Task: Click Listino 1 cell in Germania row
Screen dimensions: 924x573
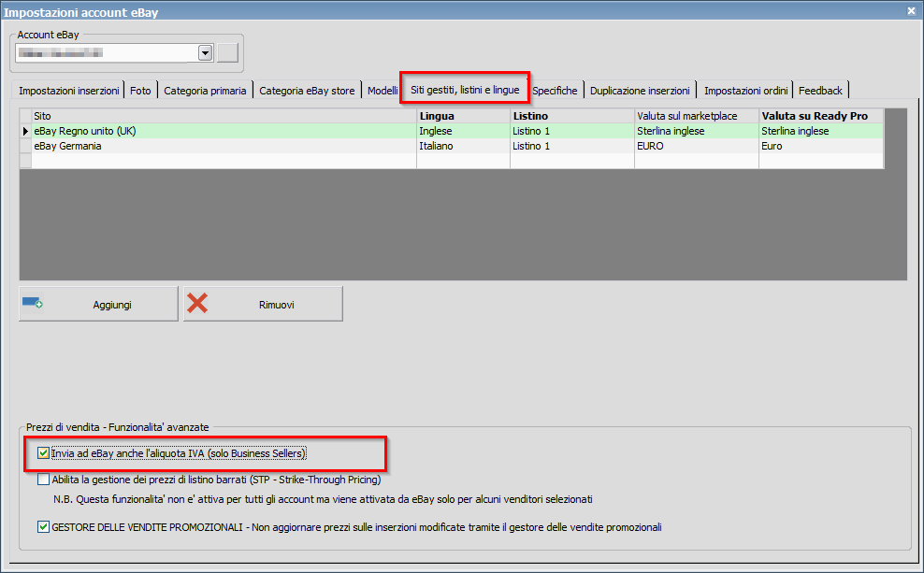Action: click(572, 146)
